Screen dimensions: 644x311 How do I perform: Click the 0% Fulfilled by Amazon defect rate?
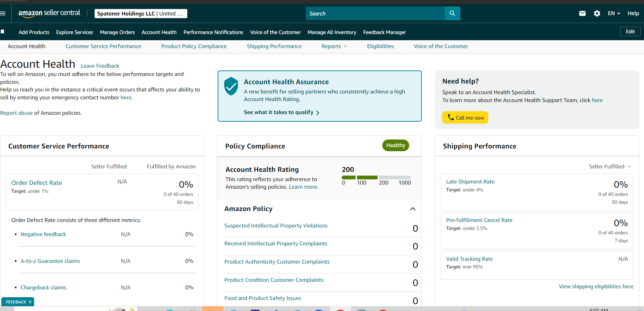186,185
